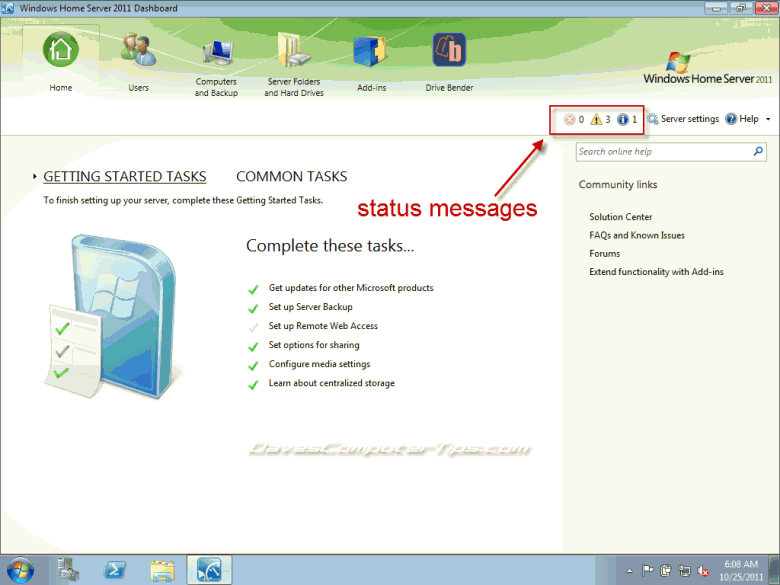Open Windows Explorer from taskbar
Screen dimensions: 780x585
tap(162, 571)
